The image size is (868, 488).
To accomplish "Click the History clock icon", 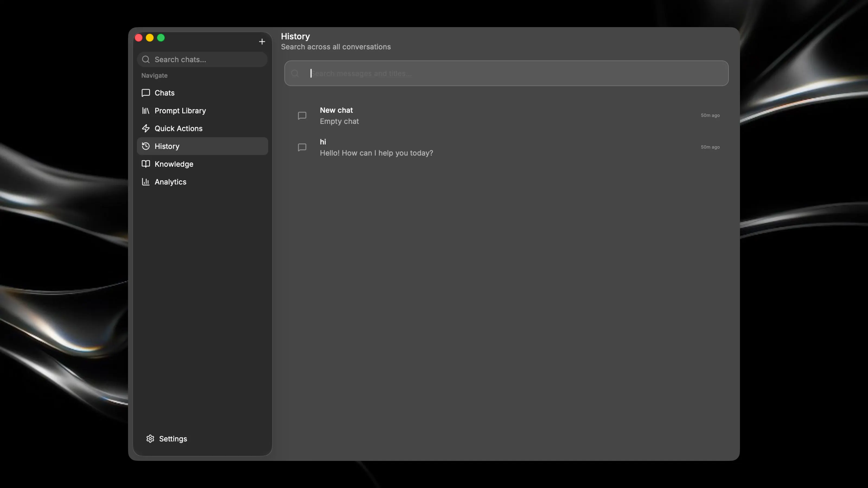I will pos(146,146).
